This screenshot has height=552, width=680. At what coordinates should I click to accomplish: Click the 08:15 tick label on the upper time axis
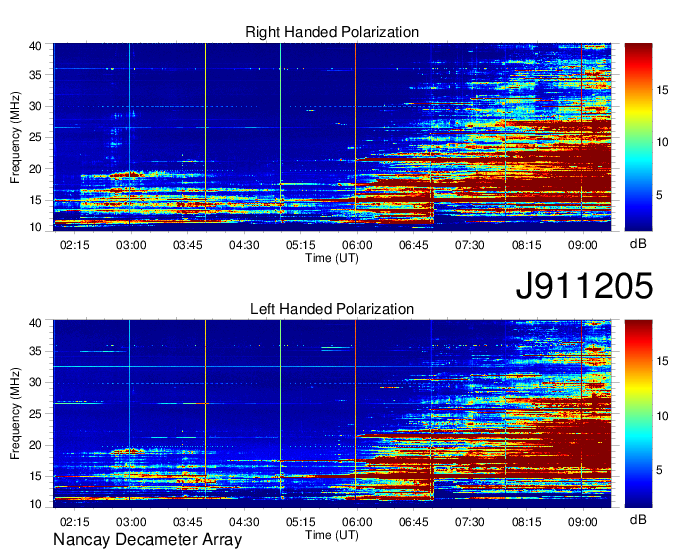click(x=526, y=245)
